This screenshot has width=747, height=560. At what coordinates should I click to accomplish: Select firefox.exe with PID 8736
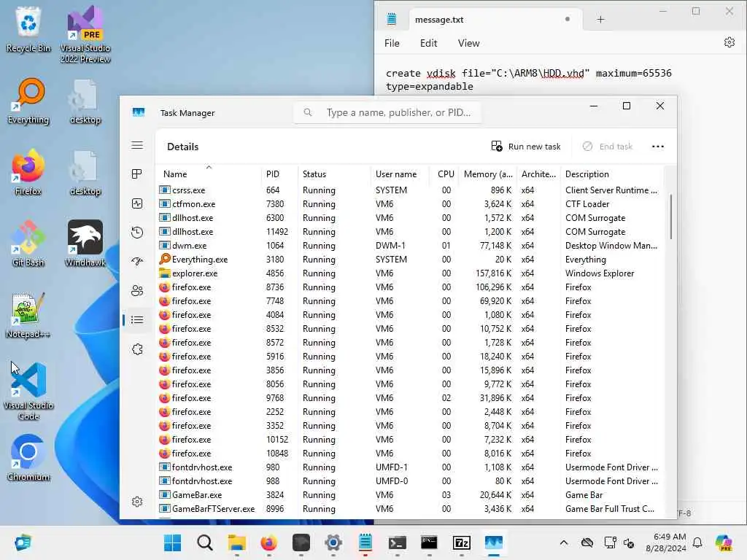(x=410, y=287)
